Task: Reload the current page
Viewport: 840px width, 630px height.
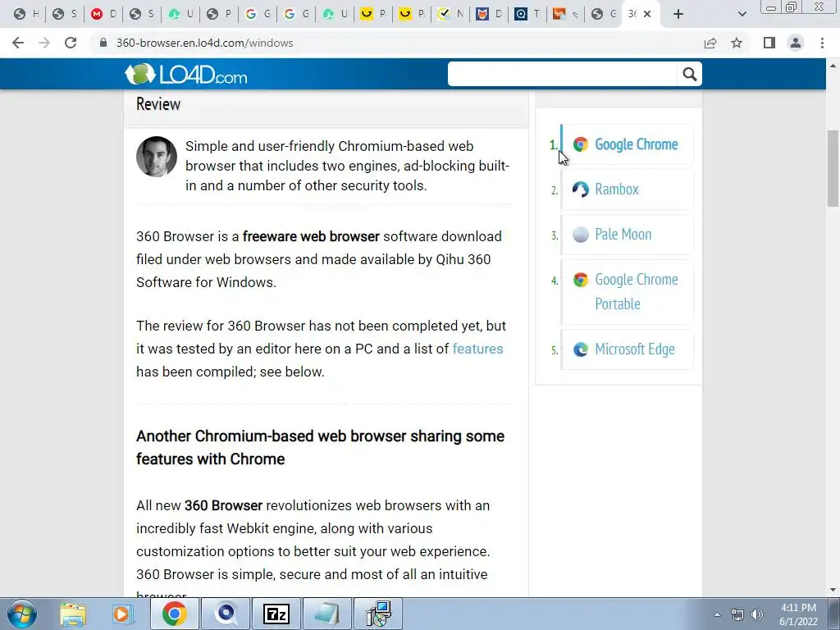Action: click(x=71, y=43)
